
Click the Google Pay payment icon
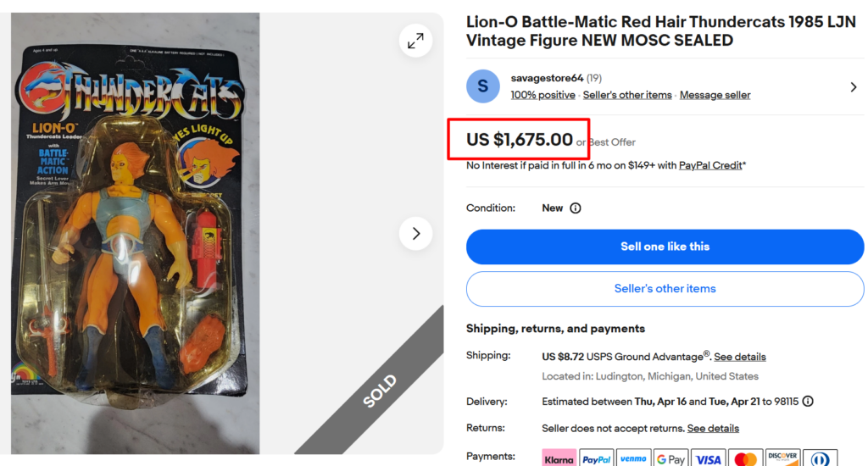(671, 458)
